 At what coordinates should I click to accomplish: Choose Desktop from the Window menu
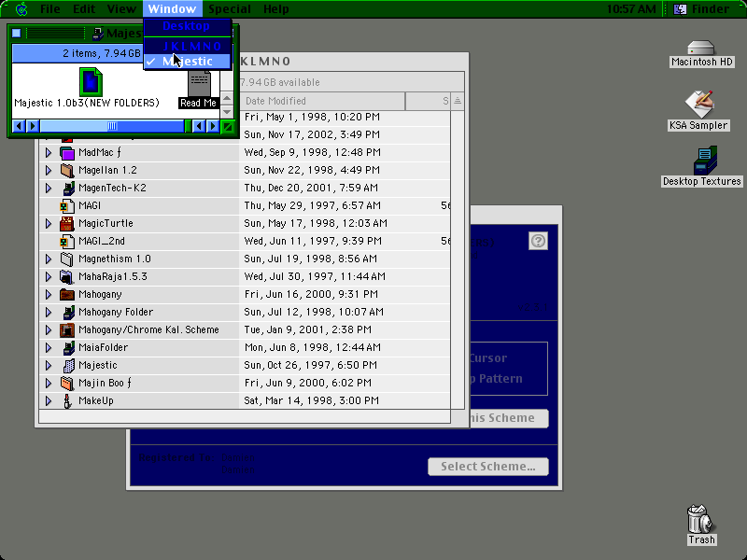point(188,26)
